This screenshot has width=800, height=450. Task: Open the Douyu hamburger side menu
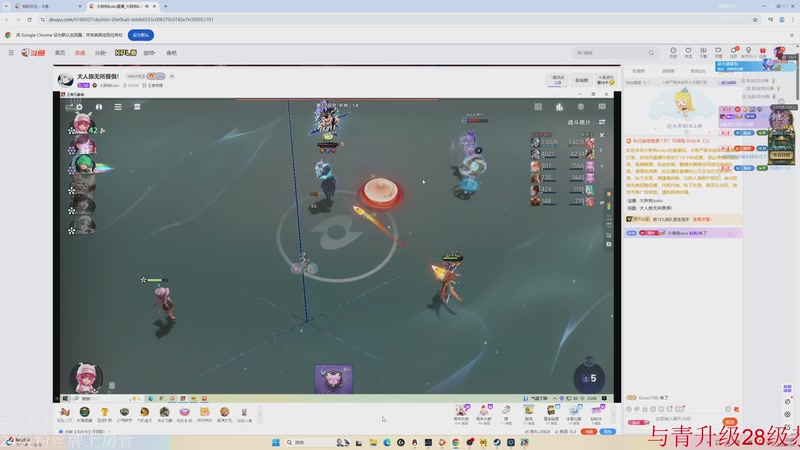pos(11,53)
